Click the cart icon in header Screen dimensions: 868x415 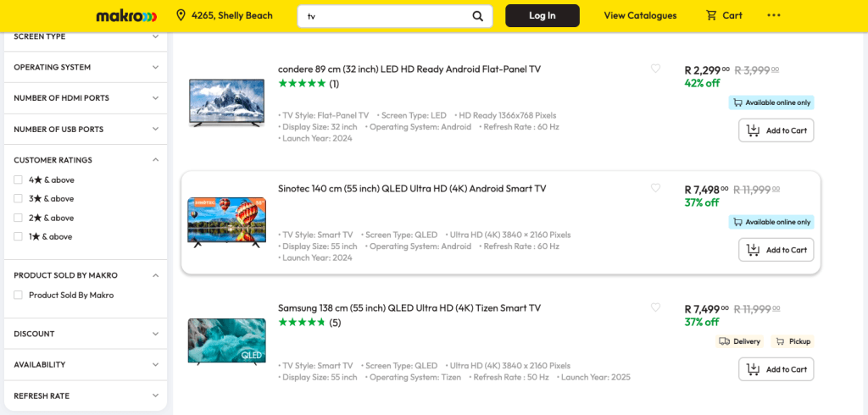711,15
